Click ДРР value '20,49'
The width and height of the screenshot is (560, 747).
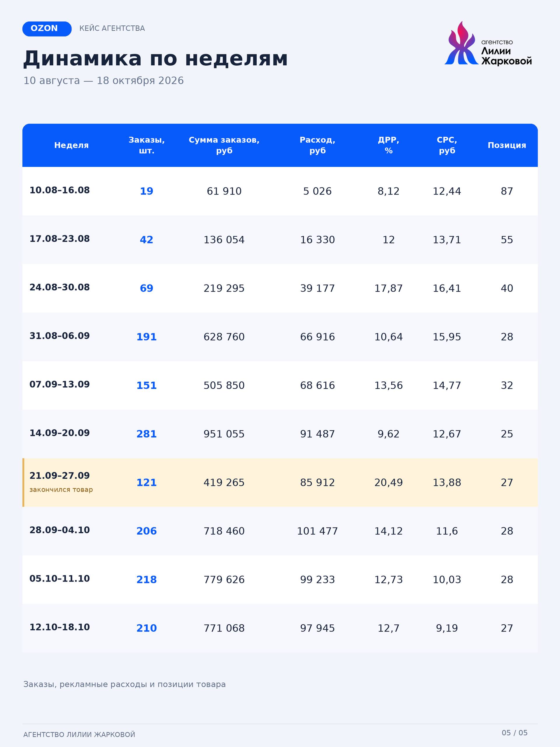tap(388, 483)
